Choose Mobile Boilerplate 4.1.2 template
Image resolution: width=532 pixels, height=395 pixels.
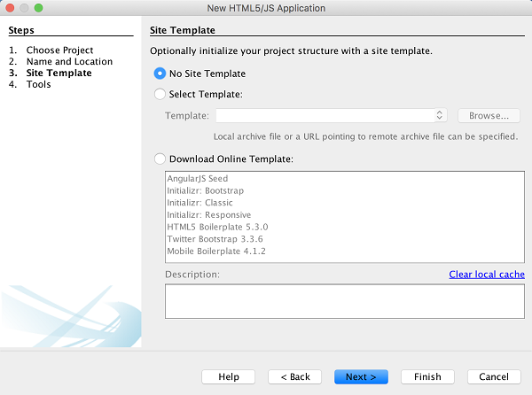[216, 252]
